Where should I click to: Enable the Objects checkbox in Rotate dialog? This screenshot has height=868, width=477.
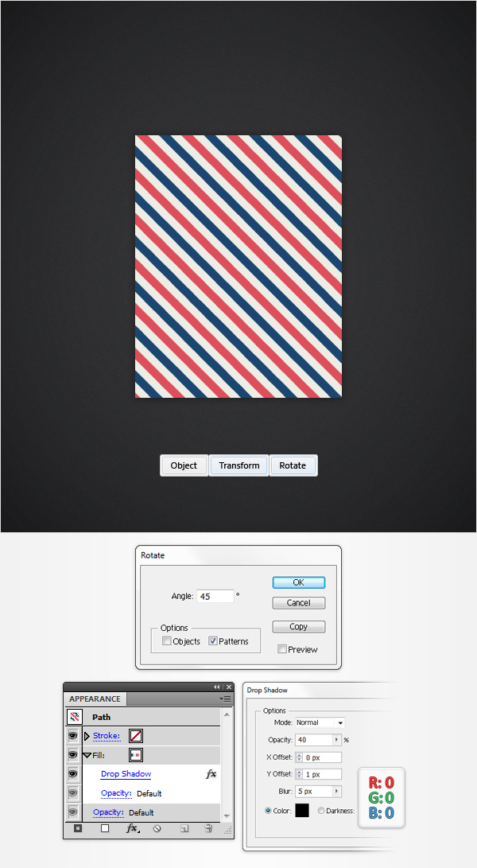167,641
